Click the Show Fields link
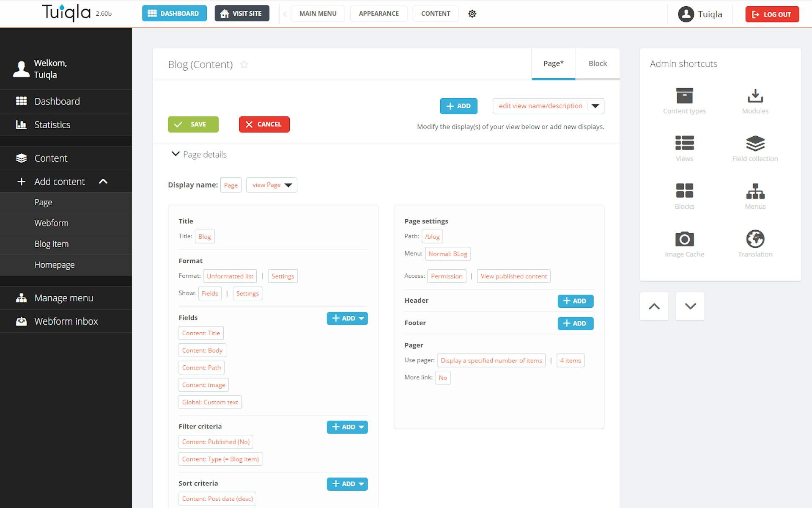 tap(210, 293)
